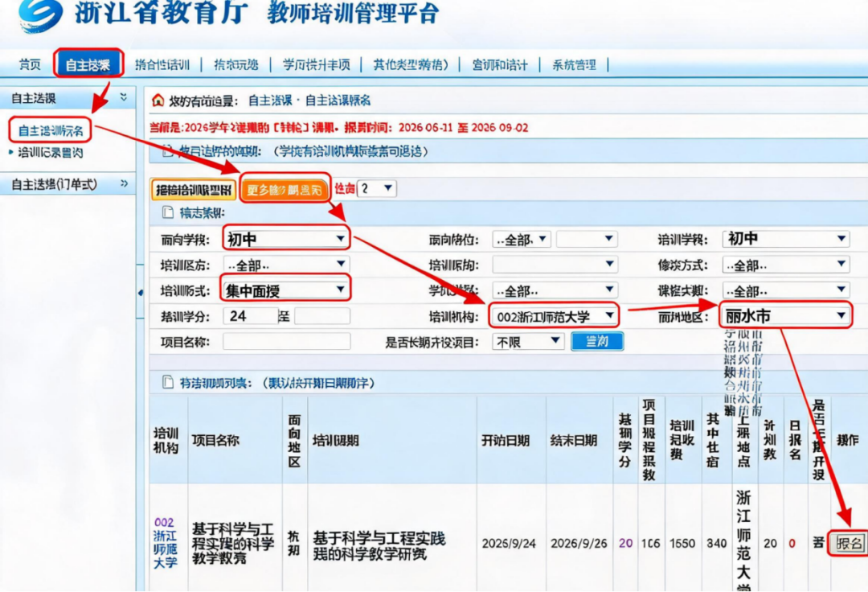Open 自主选课报名 in the sidebar

coord(51,130)
